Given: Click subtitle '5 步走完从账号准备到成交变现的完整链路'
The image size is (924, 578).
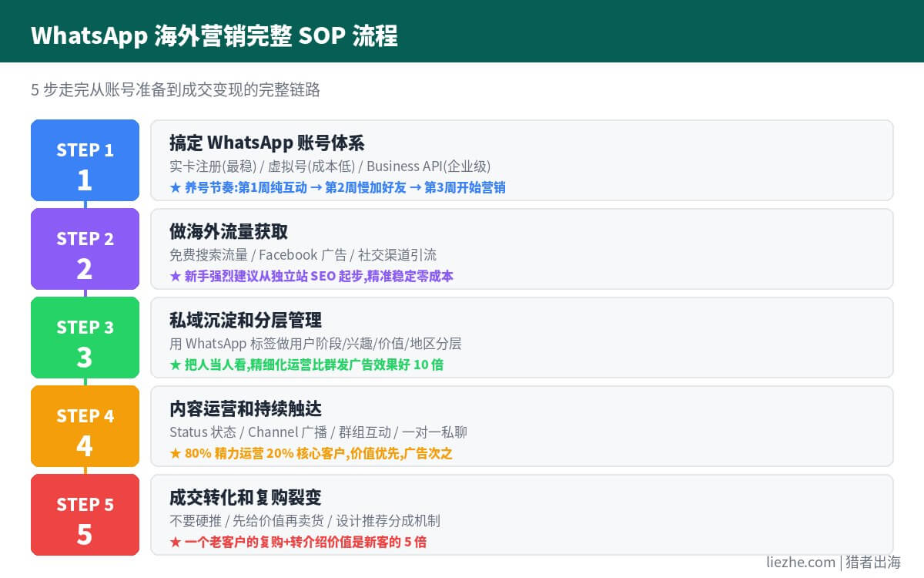Looking at the screenshot, I should [176, 90].
